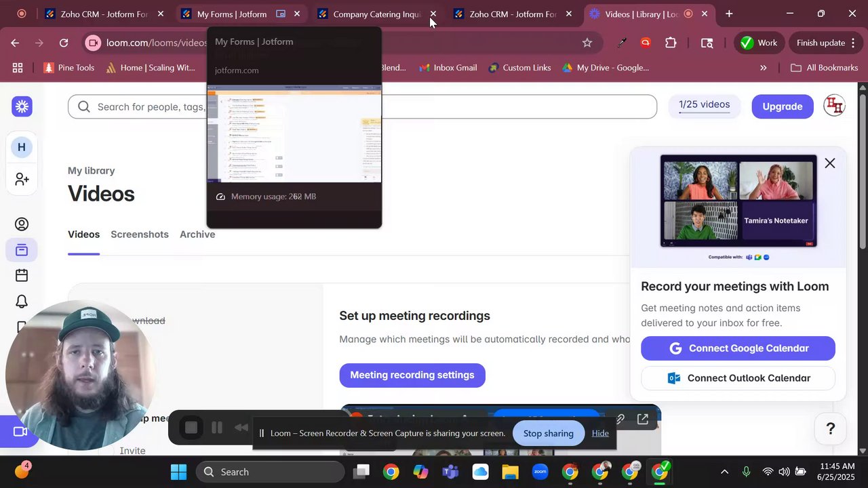
Task: Close the Videos Library Loom tab
Action: click(705, 14)
